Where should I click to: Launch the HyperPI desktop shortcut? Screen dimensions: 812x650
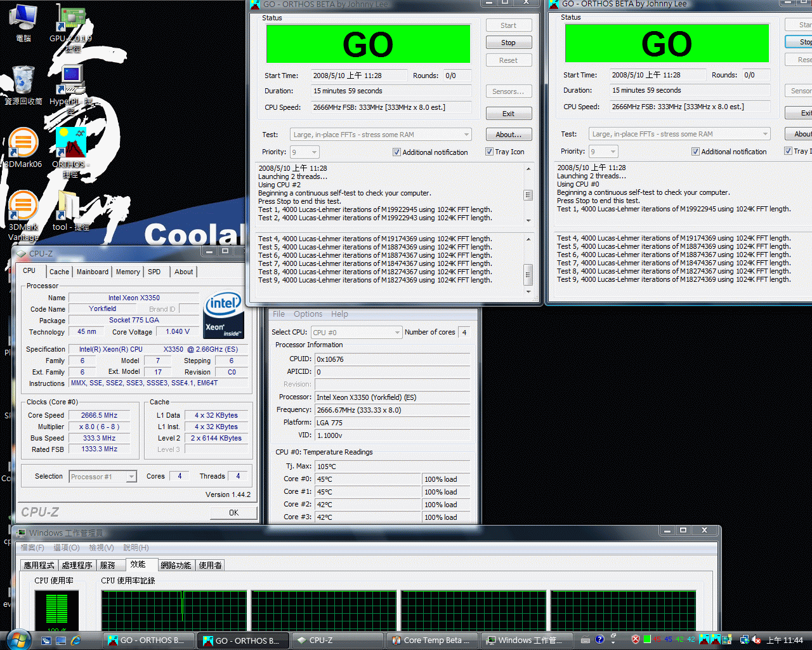(71, 89)
